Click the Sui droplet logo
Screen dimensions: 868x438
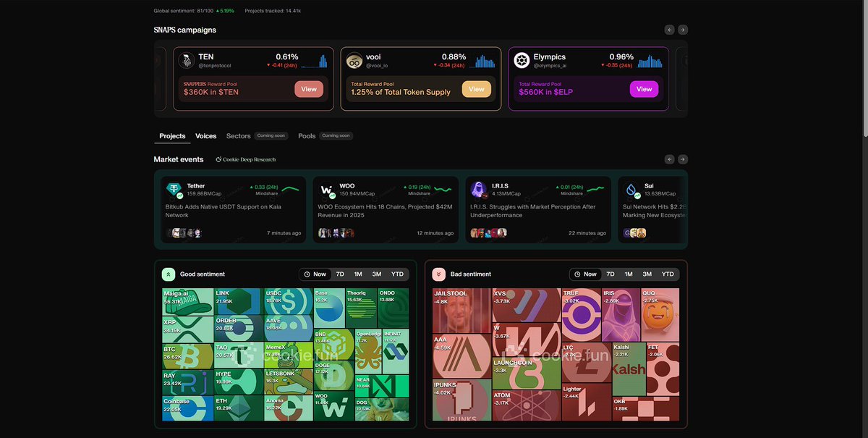click(x=632, y=190)
